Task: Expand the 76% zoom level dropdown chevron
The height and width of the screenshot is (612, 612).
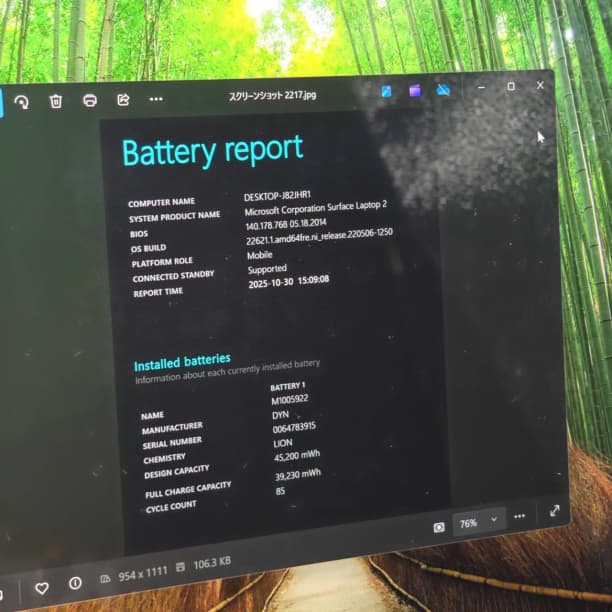Action: (x=494, y=519)
